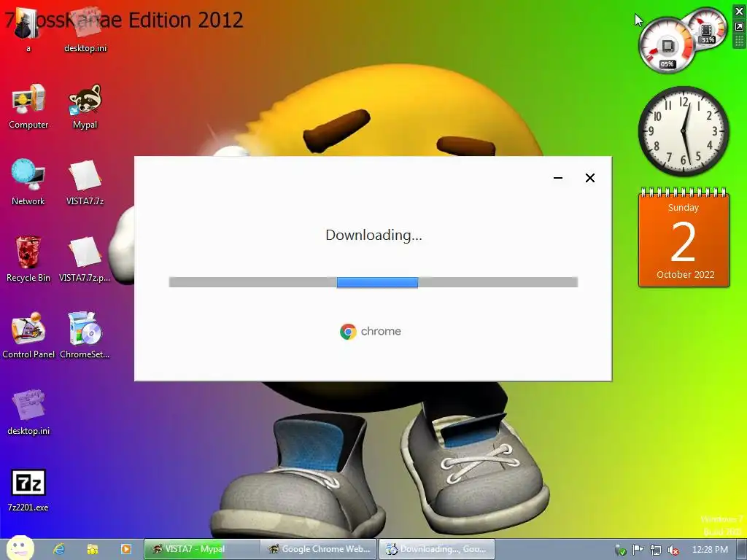The height and width of the screenshot is (560, 747).
Task: Open the media player quick launch icon
Action: [125, 549]
